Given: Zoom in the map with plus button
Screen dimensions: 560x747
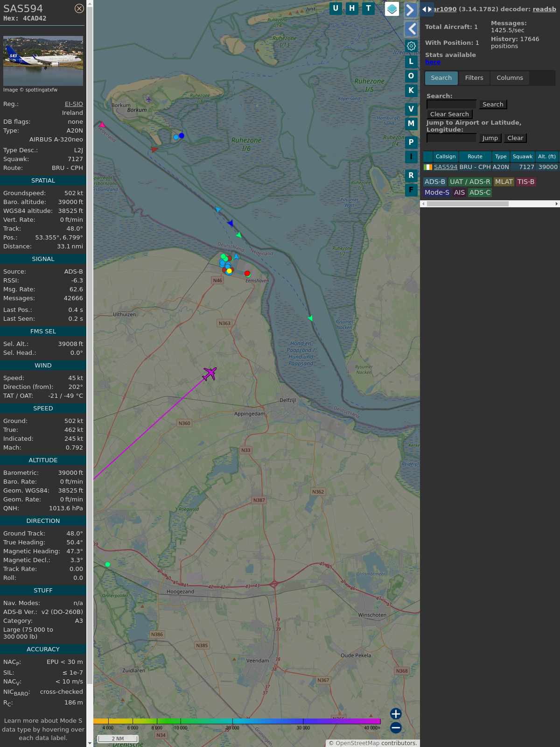Looking at the screenshot, I should [396, 714].
